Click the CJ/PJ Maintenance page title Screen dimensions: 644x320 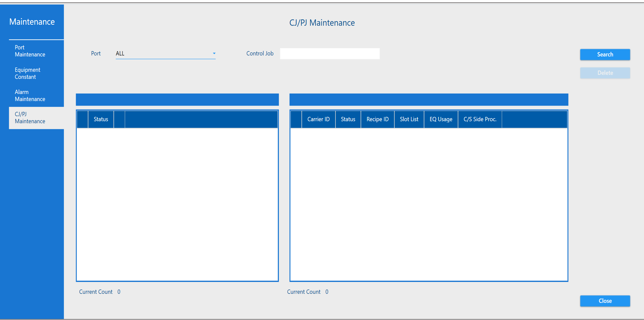(x=322, y=23)
